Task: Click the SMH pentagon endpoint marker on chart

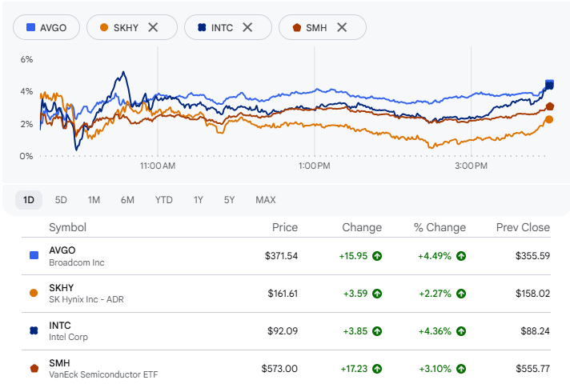Action: click(550, 106)
